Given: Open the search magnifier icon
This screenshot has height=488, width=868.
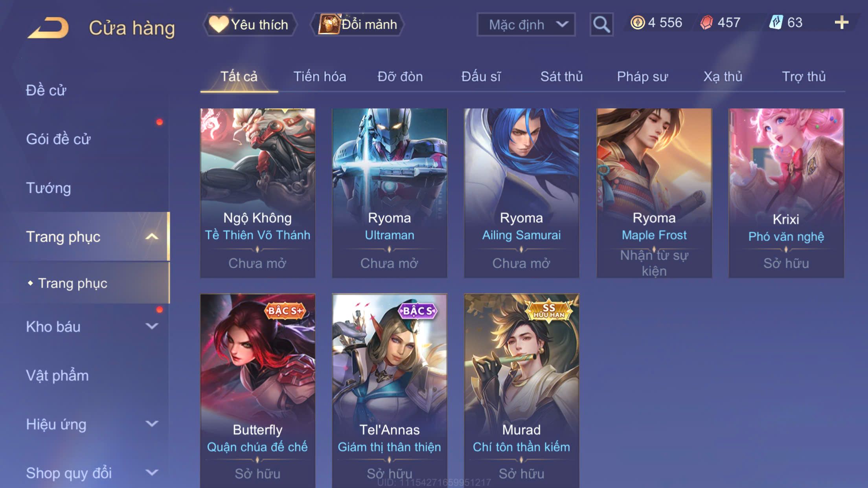Looking at the screenshot, I should click(601, 24).
